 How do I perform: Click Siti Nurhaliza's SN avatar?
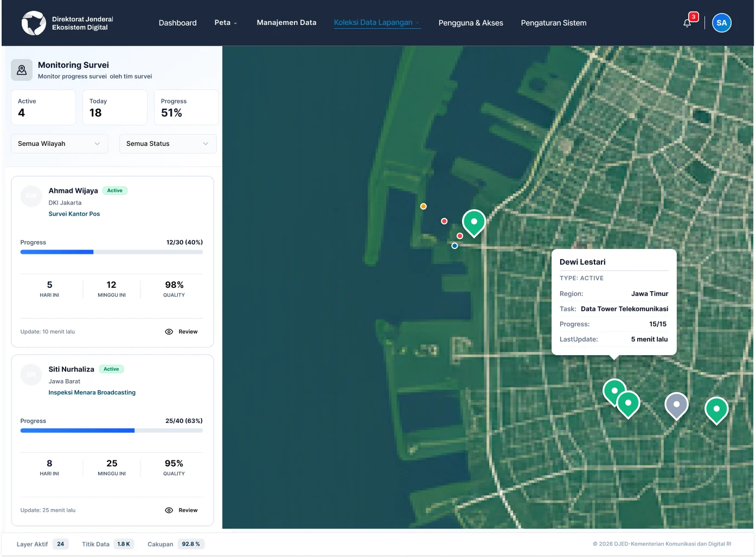tap(31, 374)
